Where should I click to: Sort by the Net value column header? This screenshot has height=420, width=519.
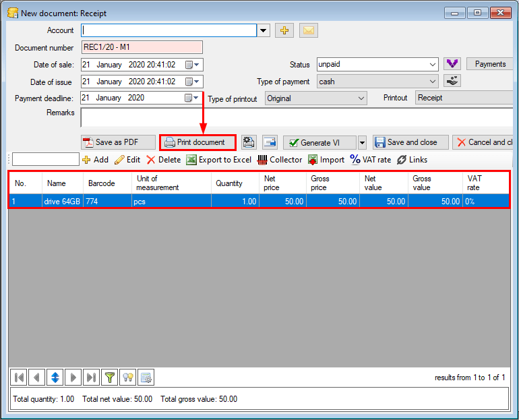384,183
